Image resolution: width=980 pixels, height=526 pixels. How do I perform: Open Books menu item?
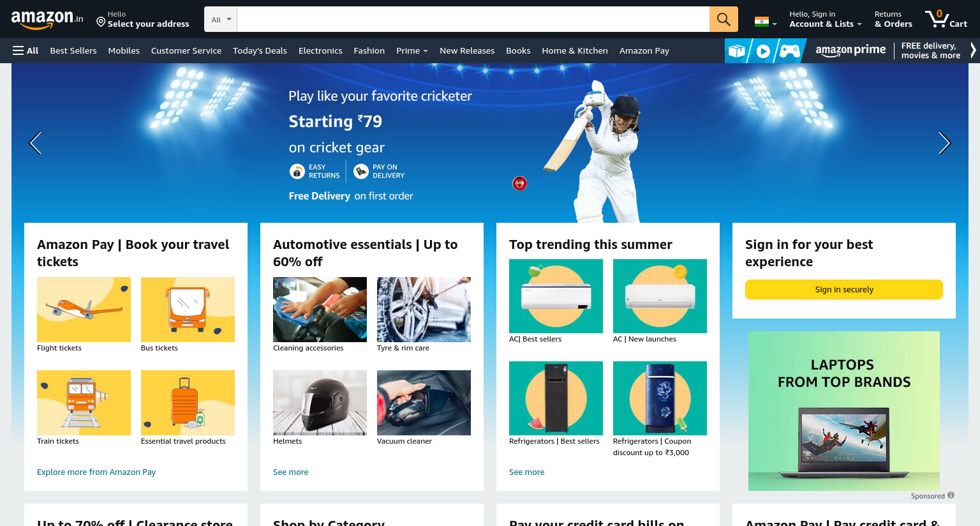518,50
